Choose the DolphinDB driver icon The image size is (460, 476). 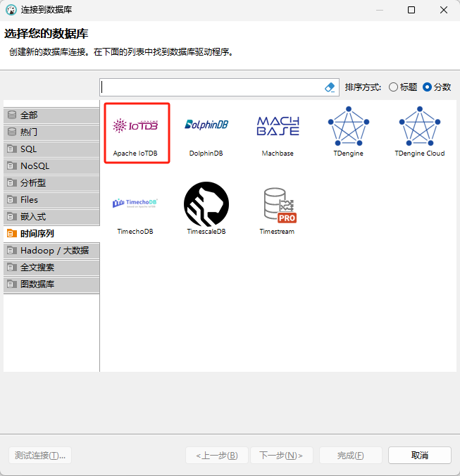coord(206,127)
